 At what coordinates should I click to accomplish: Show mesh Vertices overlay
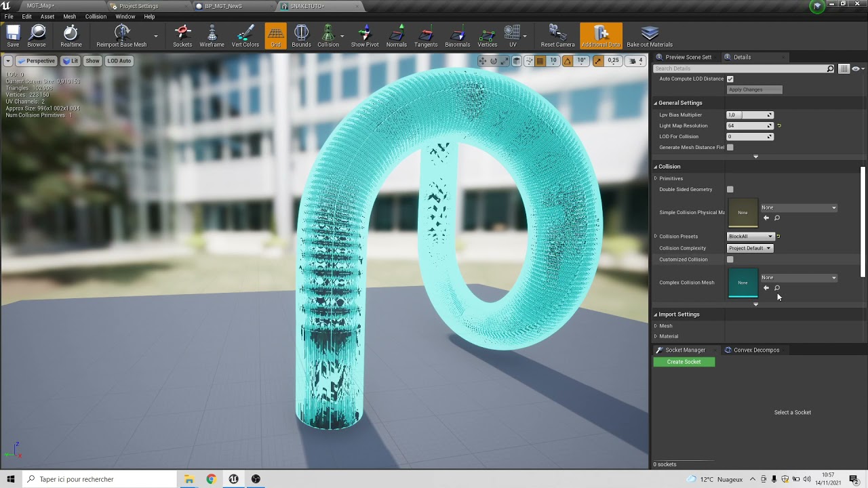pos(488,35)
